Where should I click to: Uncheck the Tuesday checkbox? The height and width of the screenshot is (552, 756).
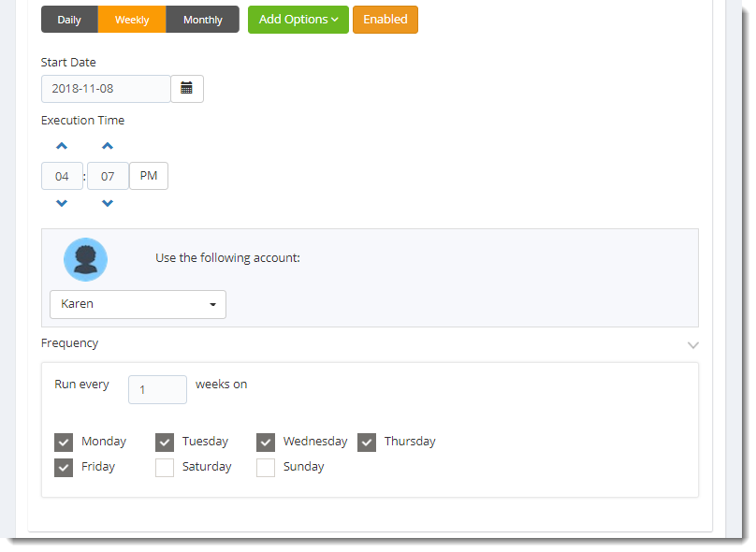coord(165,443)
